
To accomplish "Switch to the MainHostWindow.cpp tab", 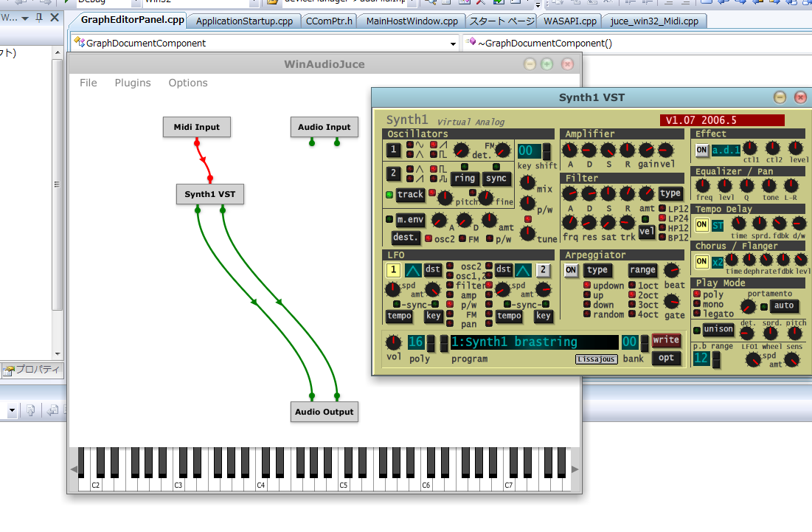I will pos(412,21).
